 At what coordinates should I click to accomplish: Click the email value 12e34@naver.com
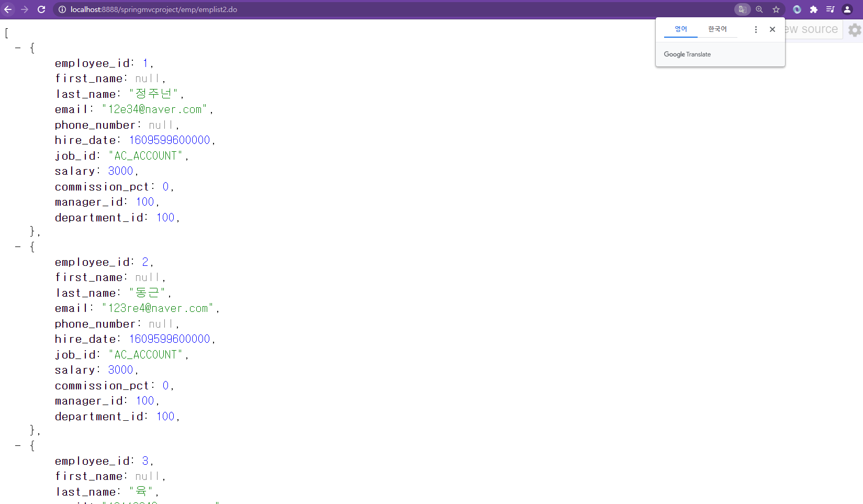[x=155, y=109]
